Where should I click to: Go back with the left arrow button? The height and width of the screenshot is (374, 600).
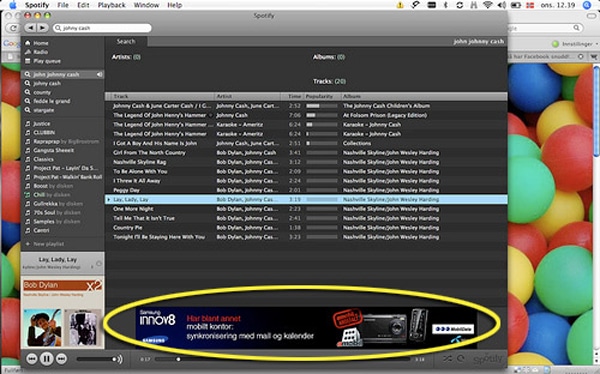[x=31, y=28]
